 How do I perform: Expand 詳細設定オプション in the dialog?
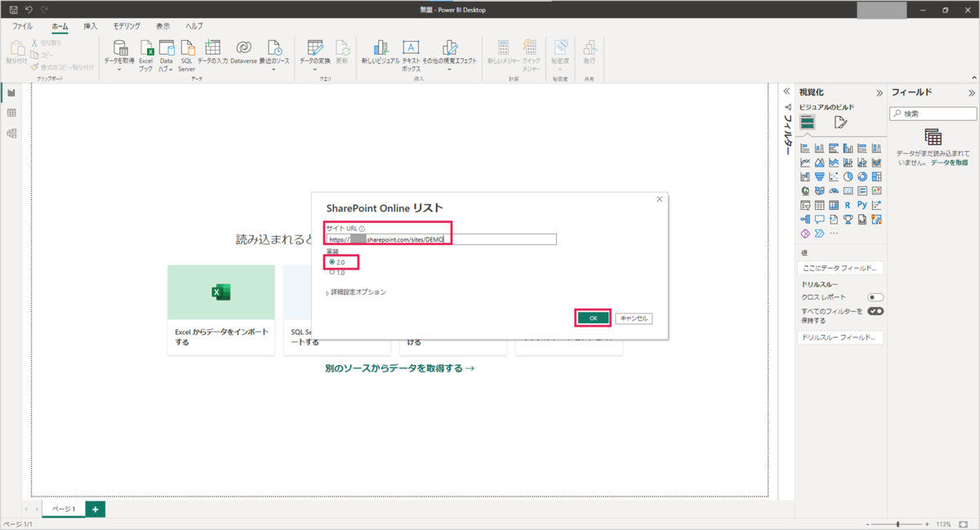(356, 292)
